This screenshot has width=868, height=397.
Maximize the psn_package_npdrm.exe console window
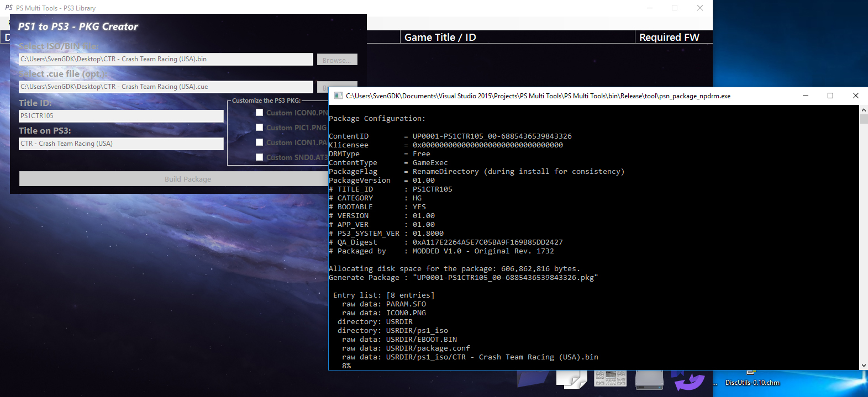830,96
